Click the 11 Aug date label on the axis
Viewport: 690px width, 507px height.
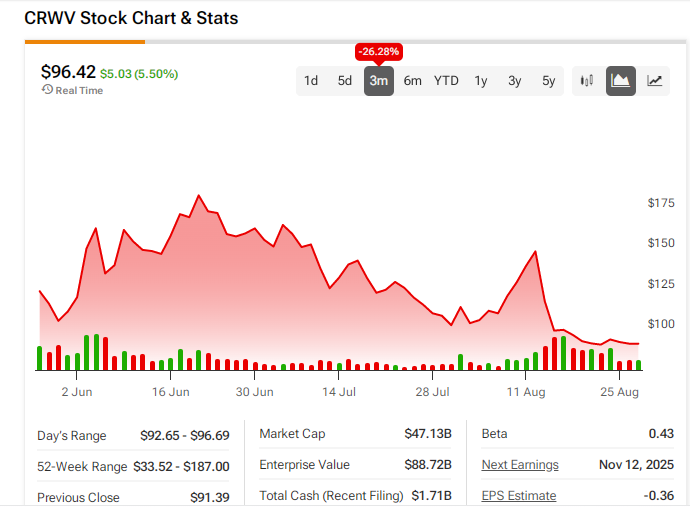click(x=527, y=392)
